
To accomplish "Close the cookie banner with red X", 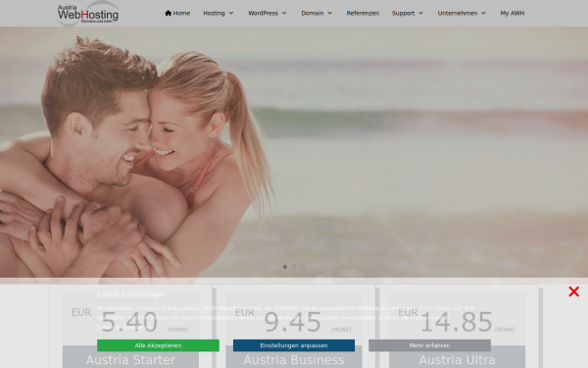I will [573, 291].
